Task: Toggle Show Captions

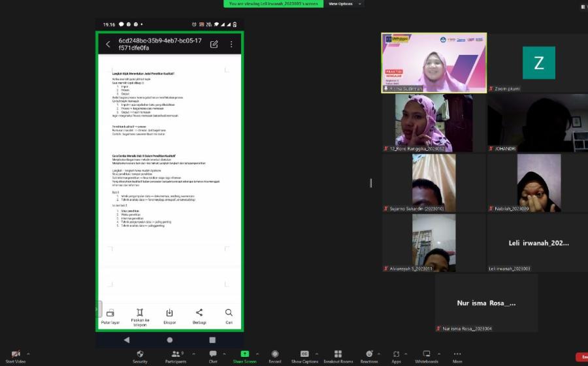Action: (x=305, y=356)
